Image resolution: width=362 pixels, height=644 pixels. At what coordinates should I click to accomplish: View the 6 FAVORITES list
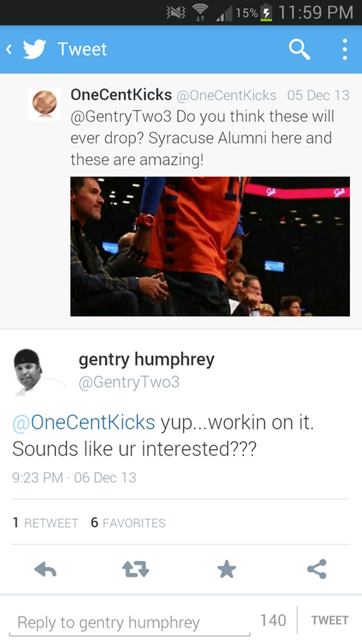(x=128, y=523)
